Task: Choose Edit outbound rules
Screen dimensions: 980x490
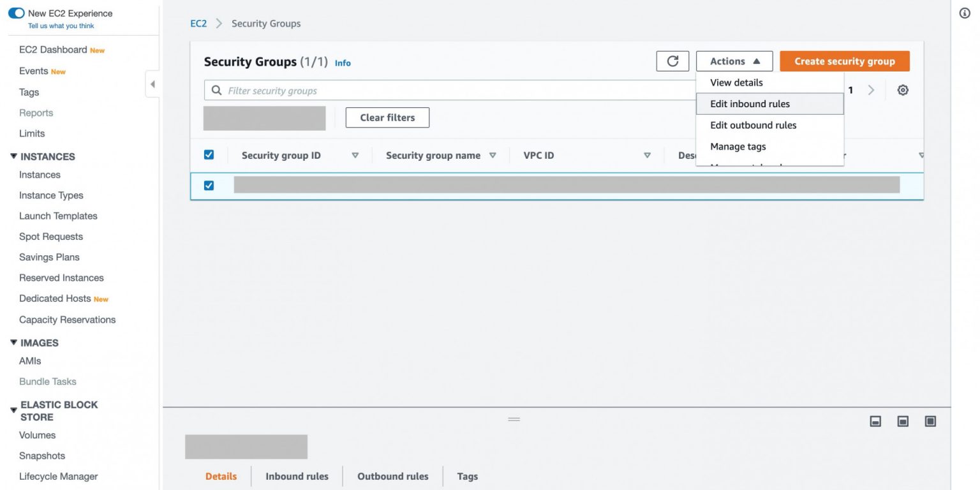Action: (x=770, y=125)
